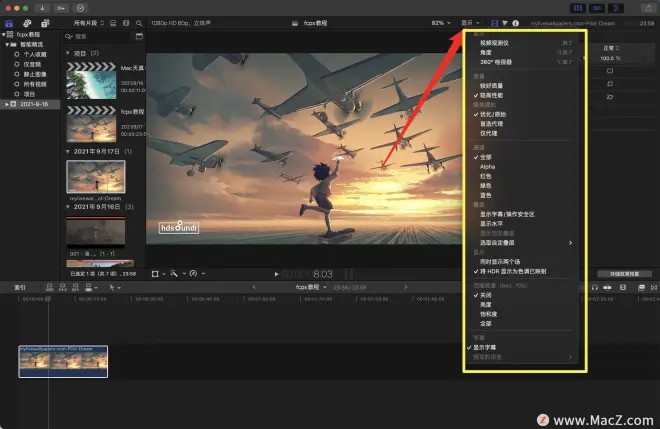Open the video inspector icon
660x429 pixels.
pyautogui.click(x=495, y=23)
